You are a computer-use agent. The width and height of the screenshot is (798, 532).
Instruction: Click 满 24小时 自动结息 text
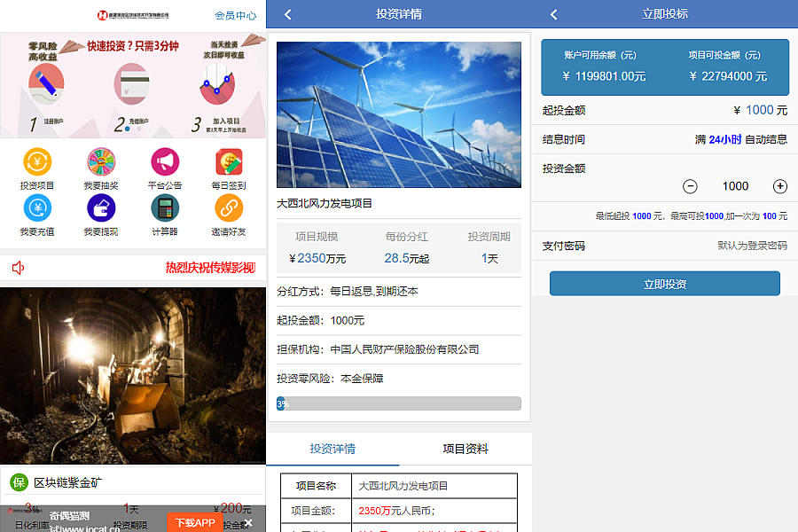(741, 139)
